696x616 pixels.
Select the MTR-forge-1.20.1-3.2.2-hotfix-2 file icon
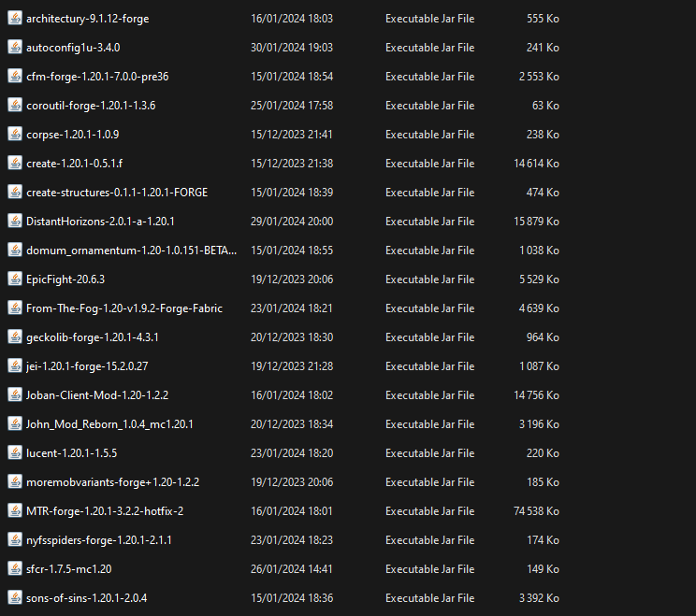pyautogui.click(x=15, y=511)
